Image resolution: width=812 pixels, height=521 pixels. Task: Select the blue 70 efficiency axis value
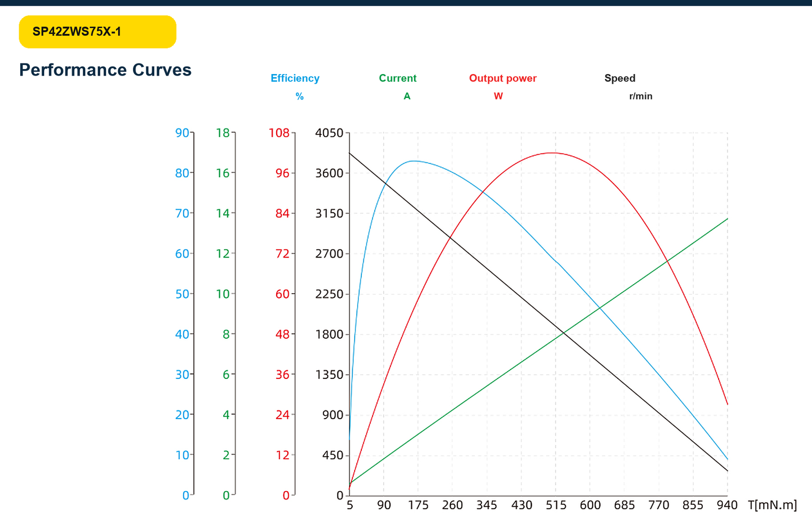tap(182, 214)
